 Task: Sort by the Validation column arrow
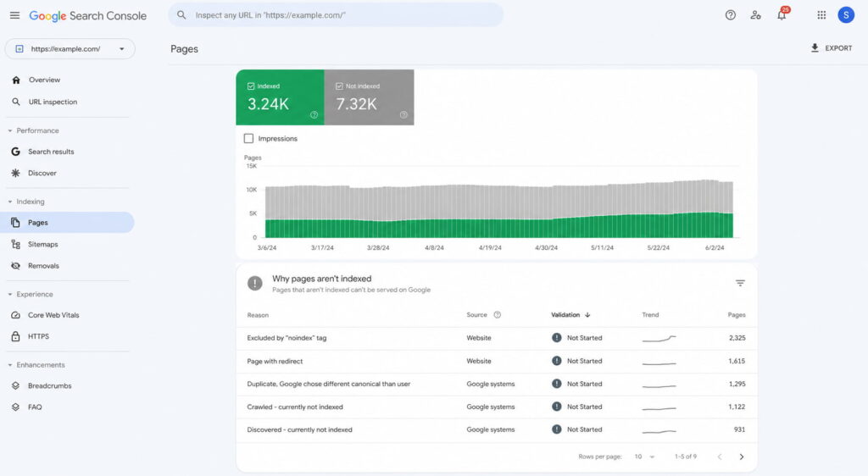587,315
